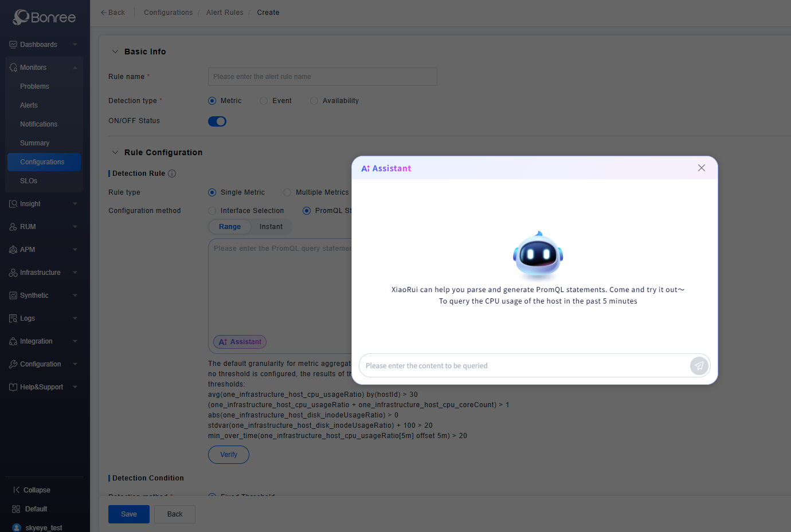Viewport: 791px width, 532px height.
Task: Select the Availability detection type
Action: (314, 101)
